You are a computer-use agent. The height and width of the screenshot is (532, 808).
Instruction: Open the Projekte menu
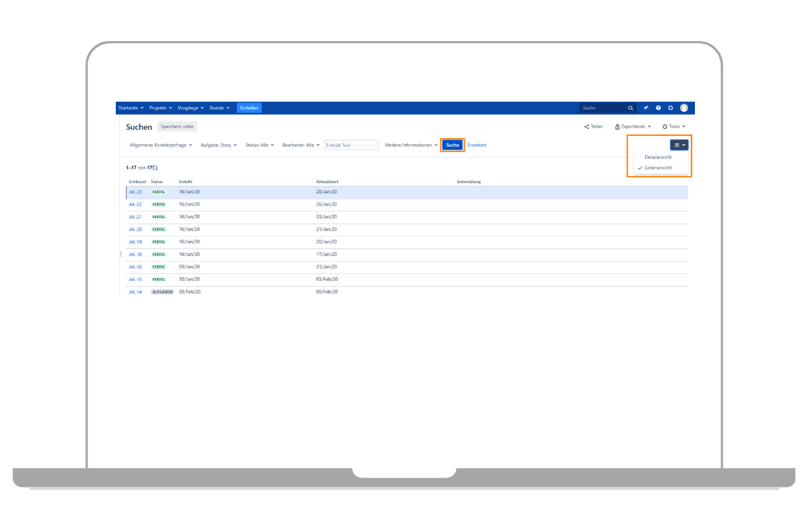coord(160,108)
